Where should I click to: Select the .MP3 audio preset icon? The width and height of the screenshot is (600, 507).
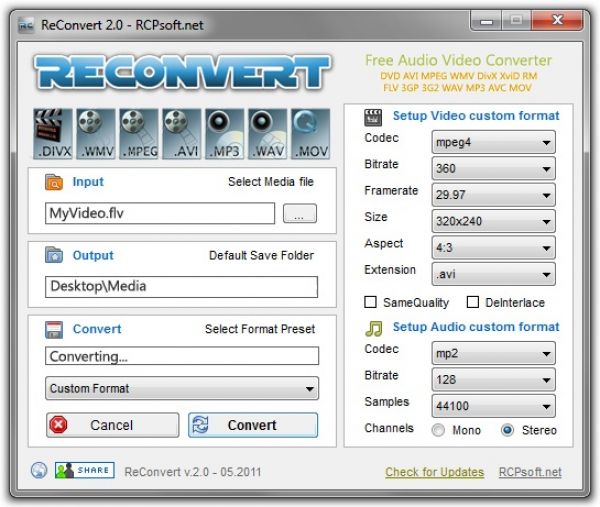click(x=224, y=134)
